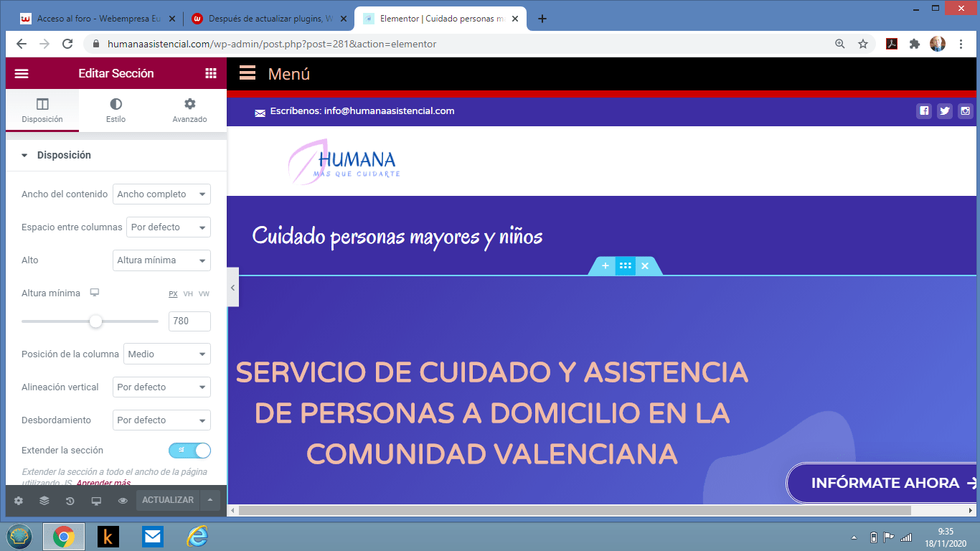The height and width of the screenshot is (551, 980).
Task: Select the PX unit for Altura mínima
Action: pyautogui.click(x=173, y=294)
